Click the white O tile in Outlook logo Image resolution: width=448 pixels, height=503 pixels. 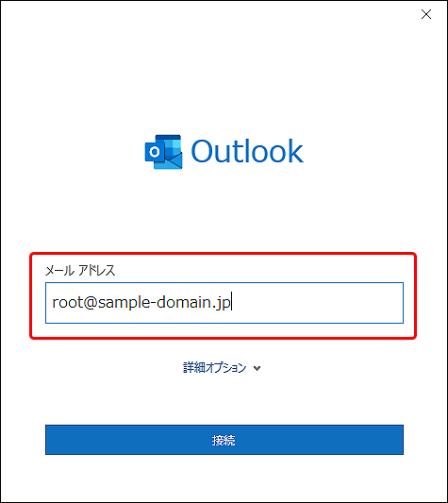[x=155, y=152]
